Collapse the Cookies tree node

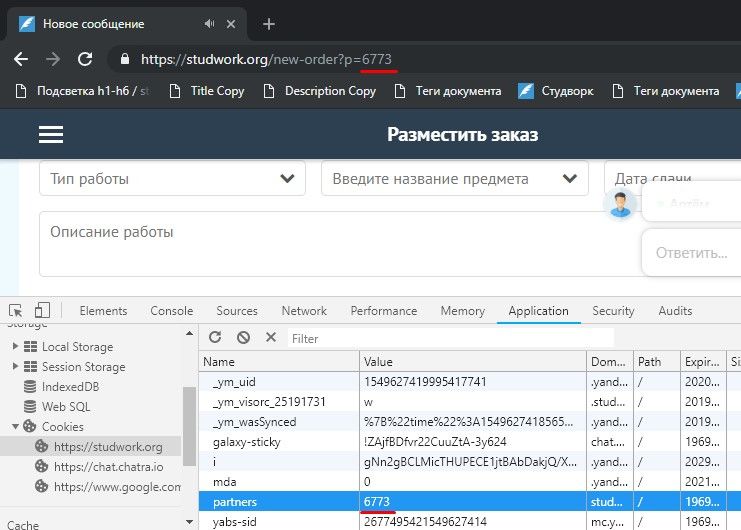[15, 426]
